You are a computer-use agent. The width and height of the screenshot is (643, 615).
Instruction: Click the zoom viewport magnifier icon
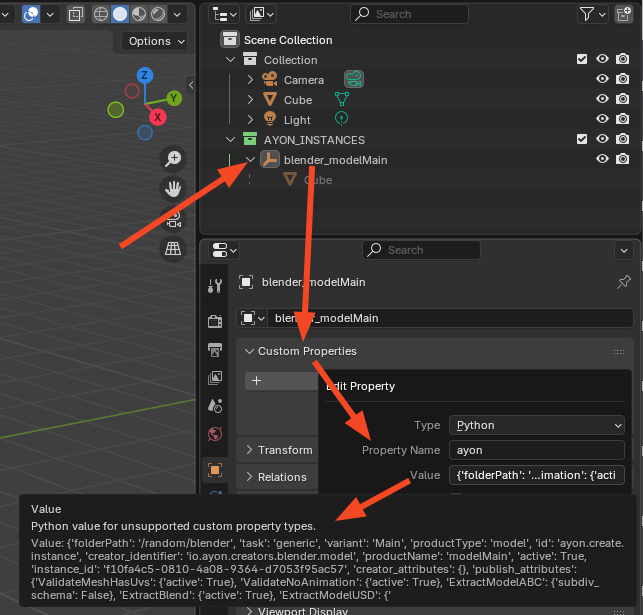pos(174,159)
